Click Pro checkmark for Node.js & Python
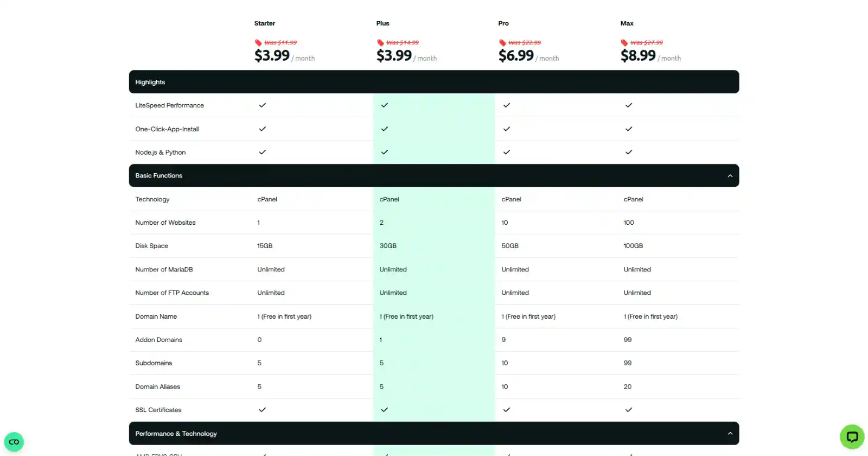Image resolution: width=868 pixels, height=456 pixels. tap(507, 153)
